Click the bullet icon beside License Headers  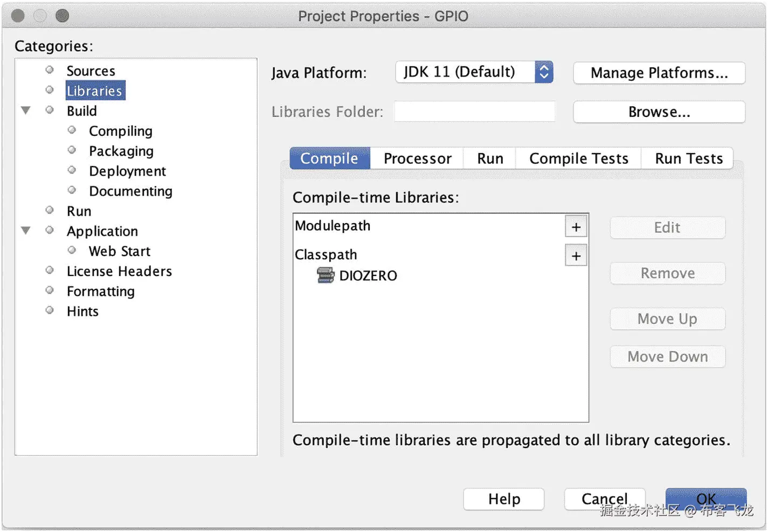pyautogui.click(x=50, y=271)
